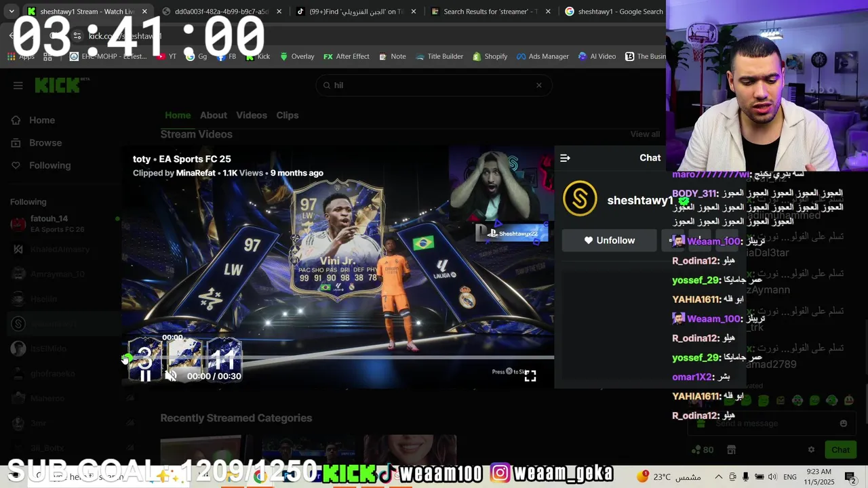
Task: Open fatouh_14 followed channel
Action: [x=66, y=224]
